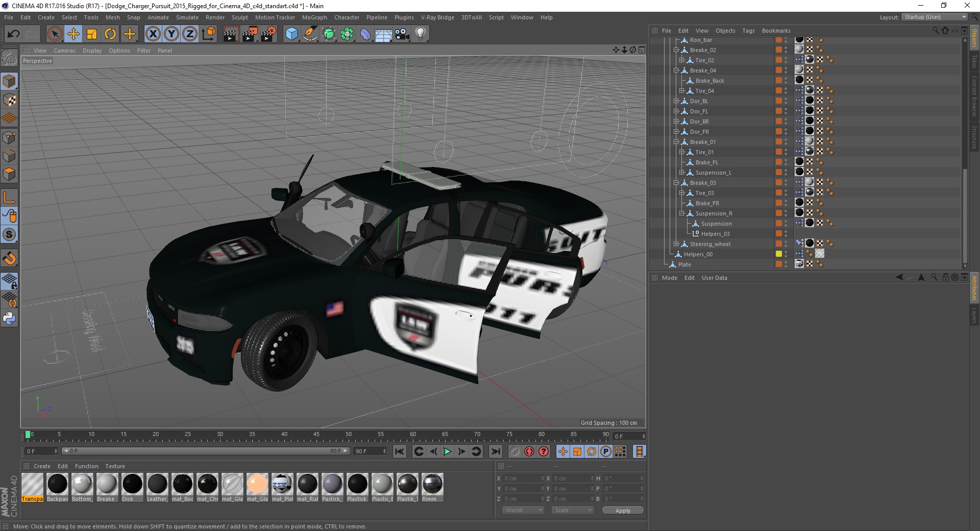Enable Axis mode L icon
This screenshot has width=980, height=531.
(9, 198)
